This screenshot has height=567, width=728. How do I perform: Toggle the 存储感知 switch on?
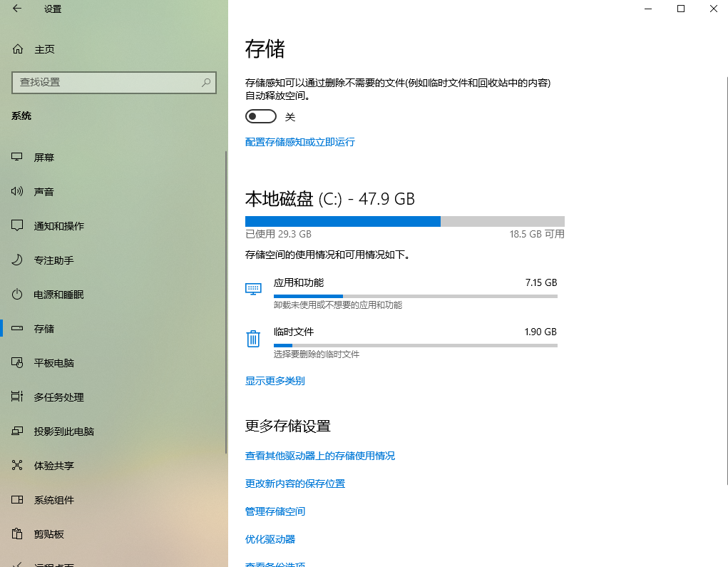[x=261, y=116]
